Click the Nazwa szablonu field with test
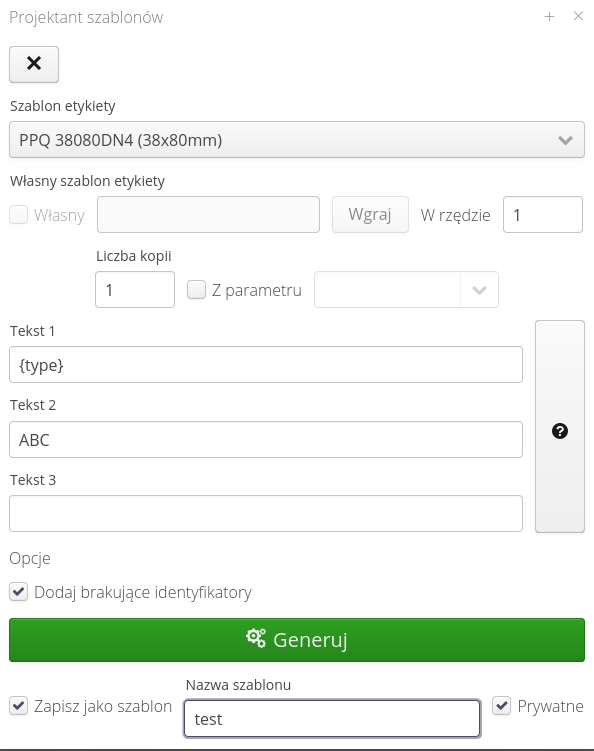This screenshot has width=594, height=751. point(332,719)
